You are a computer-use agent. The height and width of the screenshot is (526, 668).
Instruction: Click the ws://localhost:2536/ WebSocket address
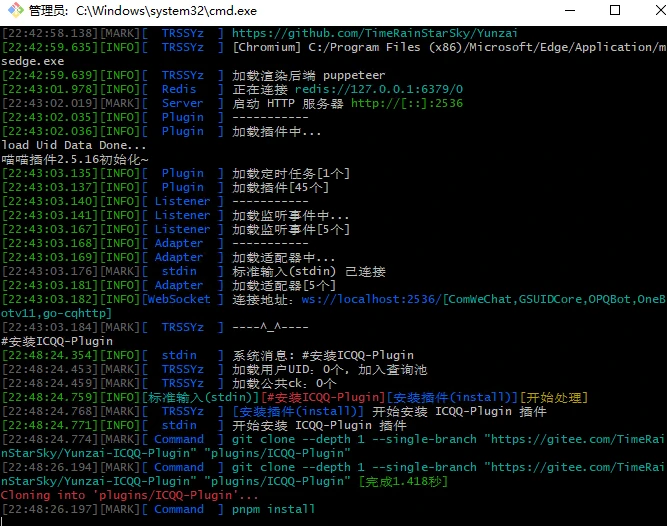(x=371, y=299)
